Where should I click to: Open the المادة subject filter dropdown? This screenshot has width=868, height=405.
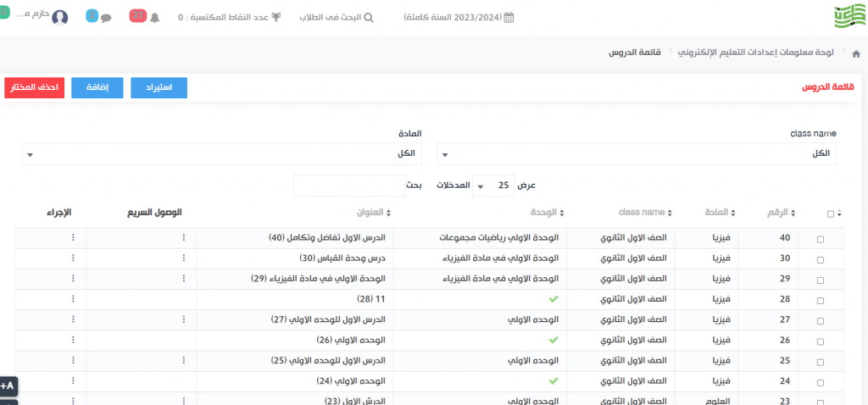(222, 154)
